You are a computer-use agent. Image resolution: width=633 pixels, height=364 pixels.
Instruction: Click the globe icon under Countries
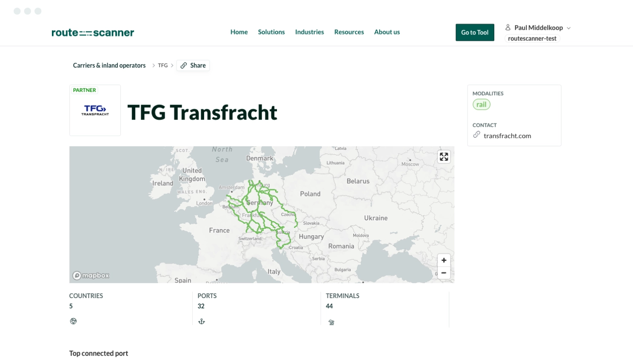pyautogui.click(x=73, y=321)
